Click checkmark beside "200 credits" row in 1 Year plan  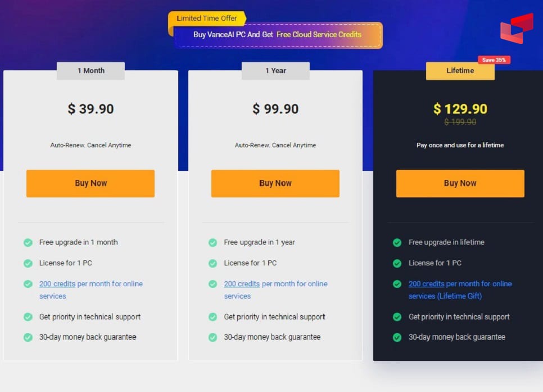(213, 284)
